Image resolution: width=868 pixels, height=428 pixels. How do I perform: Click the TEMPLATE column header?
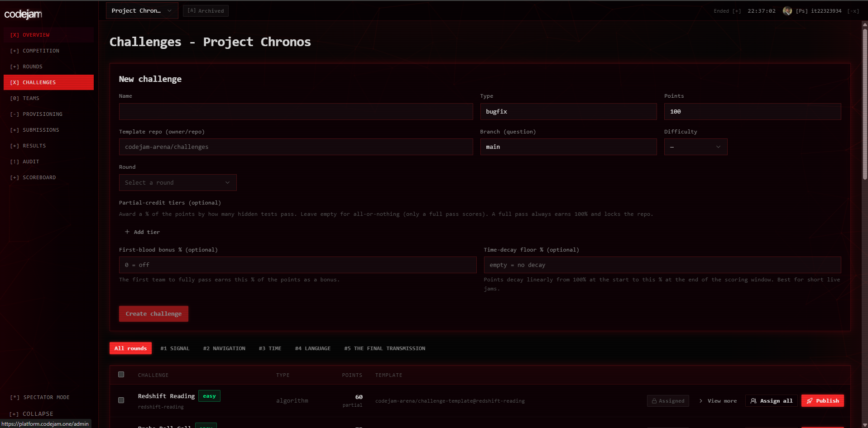point(388,376)
